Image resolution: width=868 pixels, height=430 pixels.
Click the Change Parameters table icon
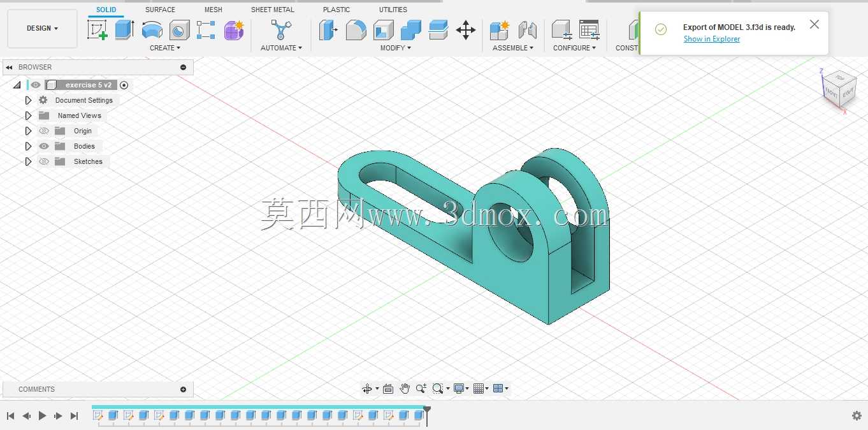click(x=590, y=30)
